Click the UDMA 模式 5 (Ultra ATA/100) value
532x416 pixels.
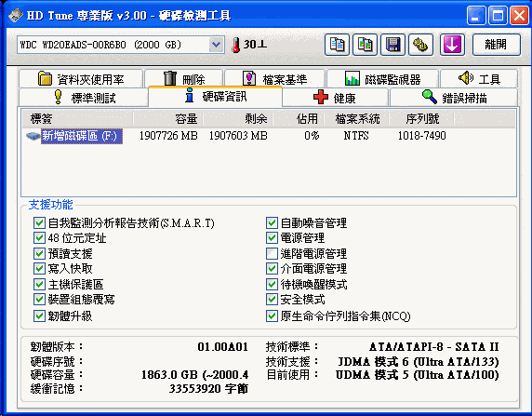pos(418,375)
